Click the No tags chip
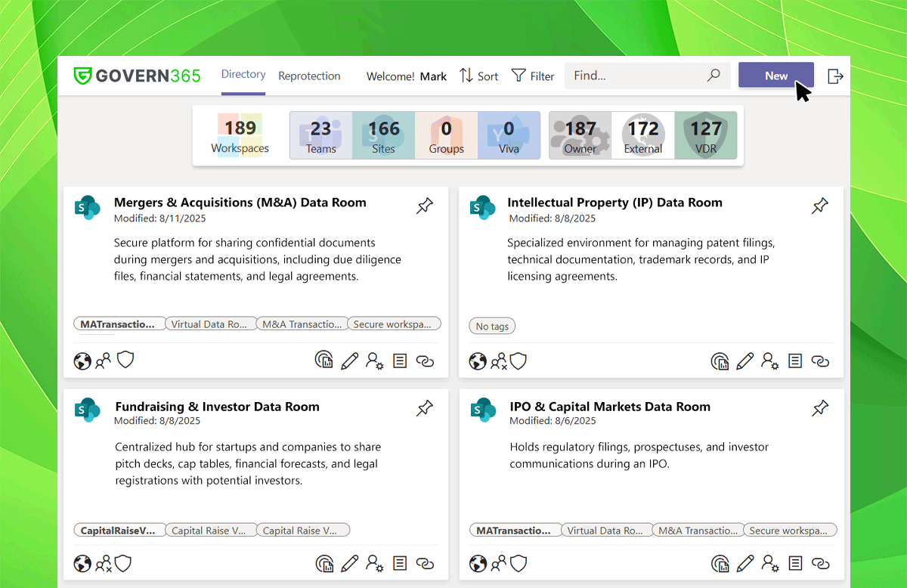Viewport: 907px width, 588px height. click(492, 326)
